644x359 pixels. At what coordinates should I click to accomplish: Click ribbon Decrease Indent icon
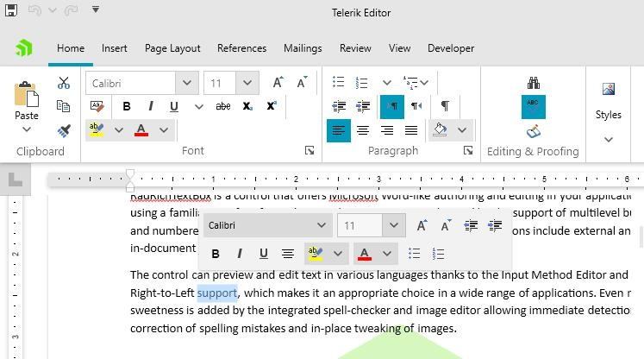click(339, 106)
